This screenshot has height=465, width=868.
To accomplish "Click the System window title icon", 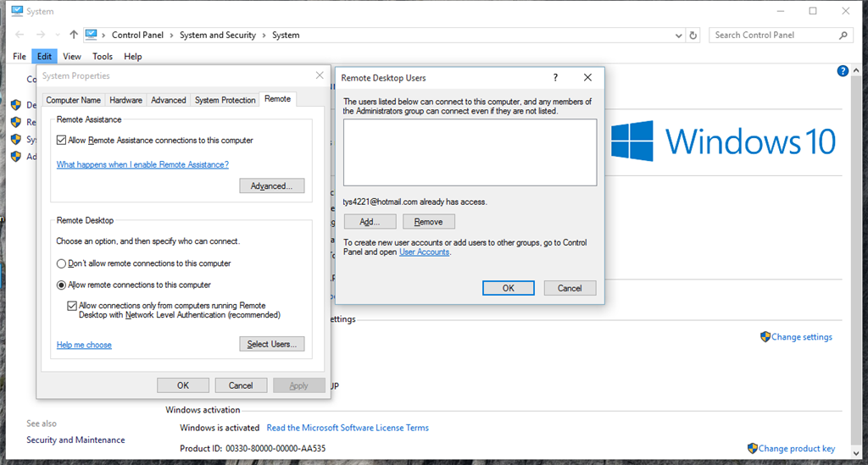I will (x=17, y=11).
